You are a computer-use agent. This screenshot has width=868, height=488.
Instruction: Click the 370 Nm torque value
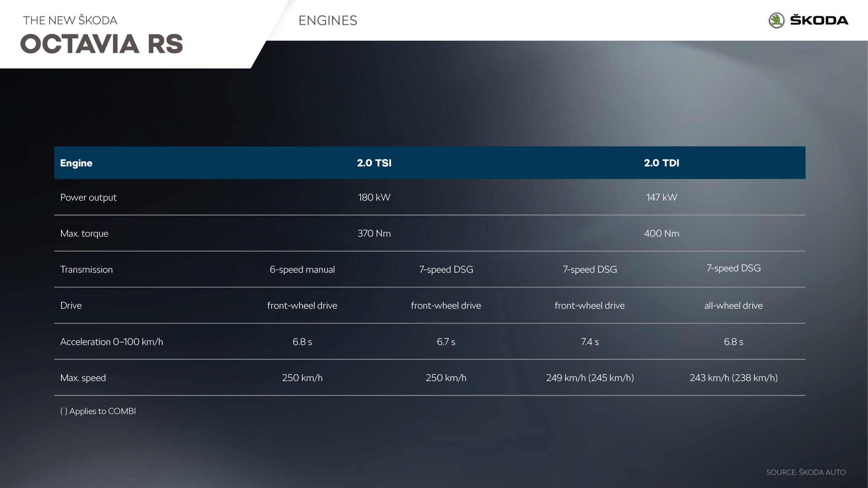pyautogui.click(x=374, y=234)
